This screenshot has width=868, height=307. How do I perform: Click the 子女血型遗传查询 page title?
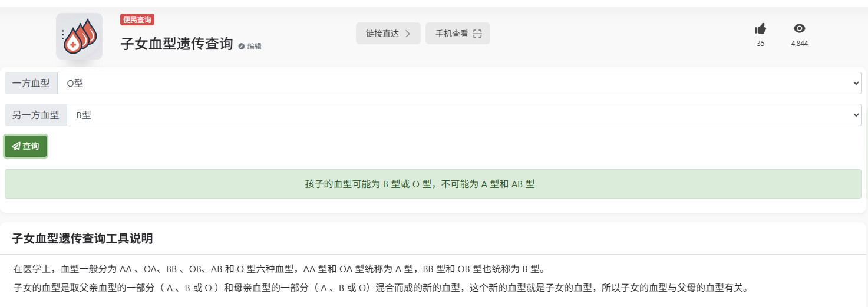point(177,44)
